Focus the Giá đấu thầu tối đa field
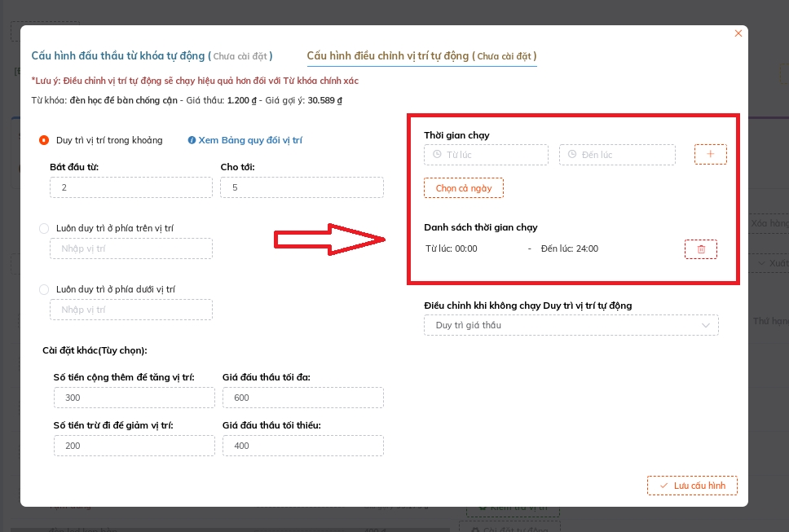Viewport: 789px width, 532px height. 302,398
